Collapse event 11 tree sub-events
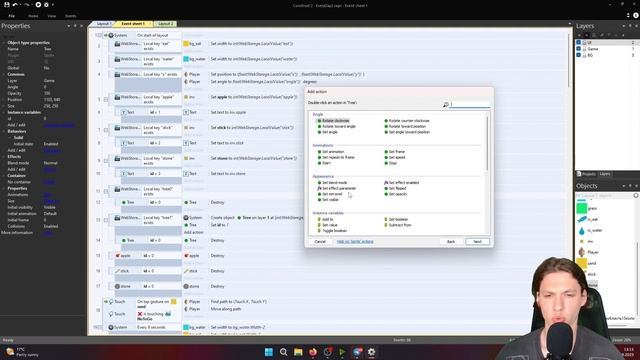The image size is (640, 360). (106, 191)
